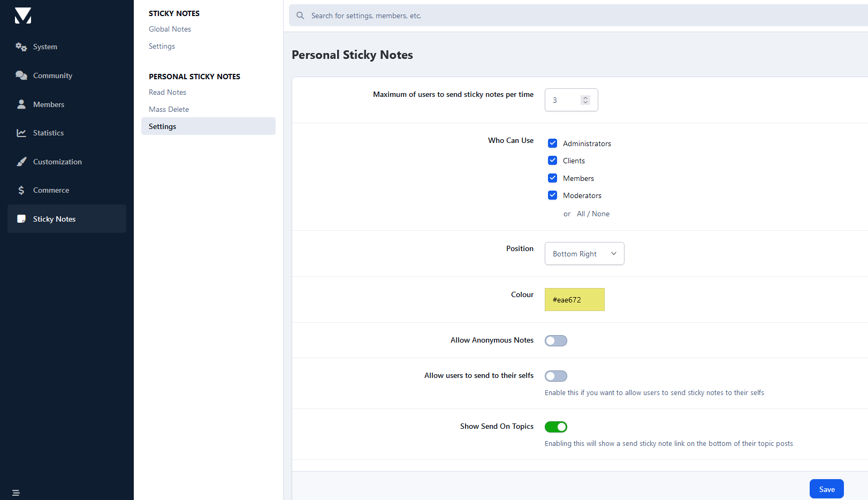Image resolution: width=868 pixels, height=500 pixels.
Task: Enable the Allow Anonymous Notes toggle
Action: 555,341
